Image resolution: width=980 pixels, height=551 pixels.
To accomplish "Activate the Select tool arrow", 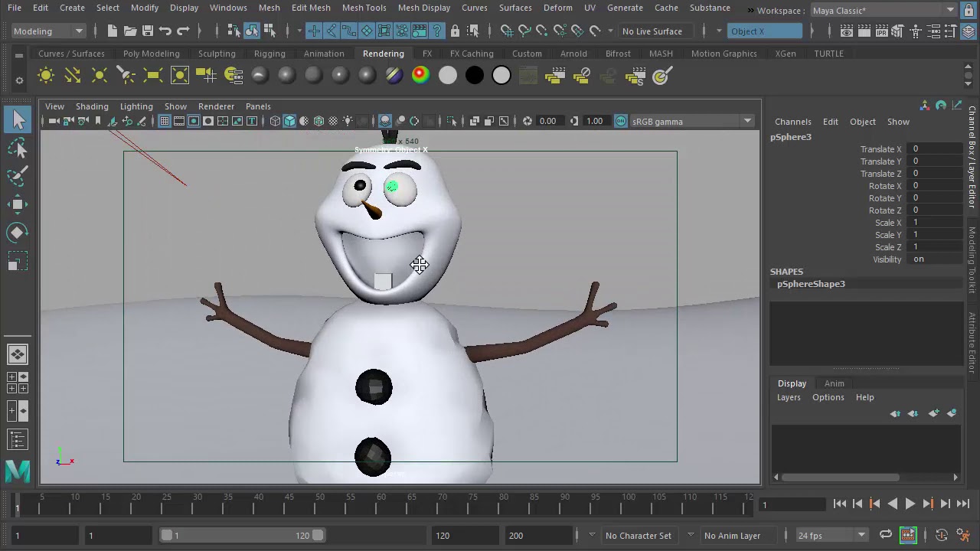I will (x=18, y=119).
